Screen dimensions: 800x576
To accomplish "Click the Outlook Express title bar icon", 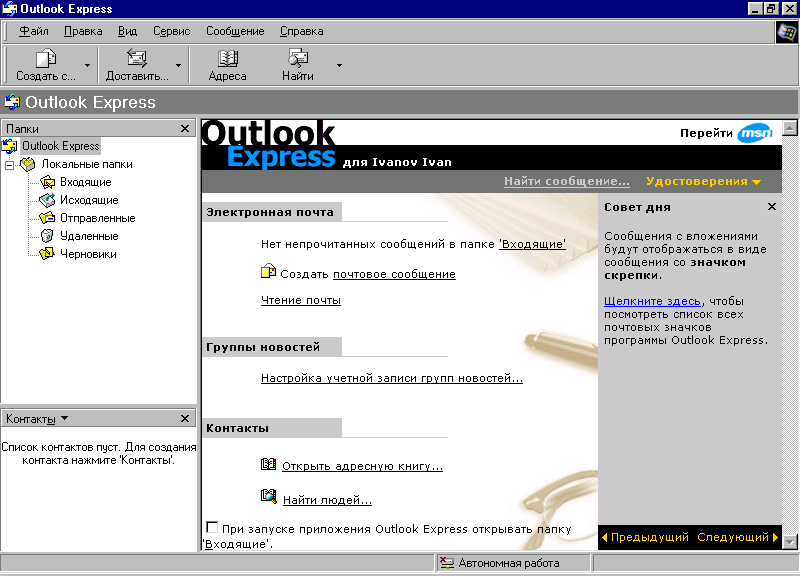I will 10,9.
